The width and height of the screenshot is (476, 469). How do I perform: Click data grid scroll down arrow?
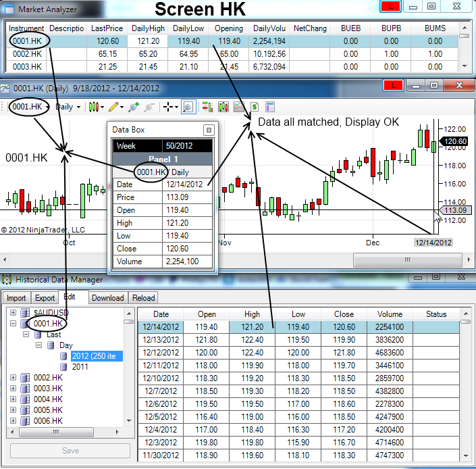[x=466, y=455]
